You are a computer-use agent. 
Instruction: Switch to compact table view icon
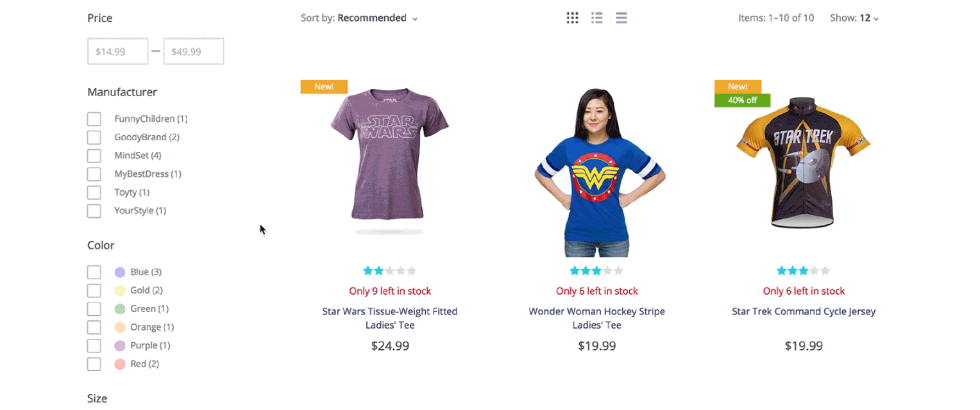pyautogui.click(x=621, y=18)
